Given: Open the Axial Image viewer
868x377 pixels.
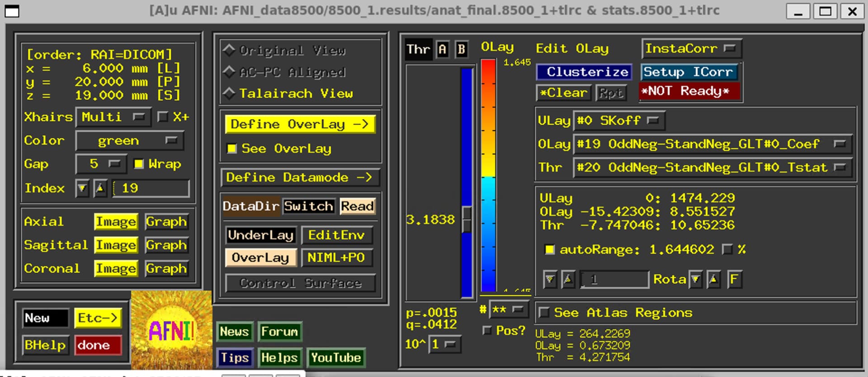Looking at the screenshot, I should point(116,222).
